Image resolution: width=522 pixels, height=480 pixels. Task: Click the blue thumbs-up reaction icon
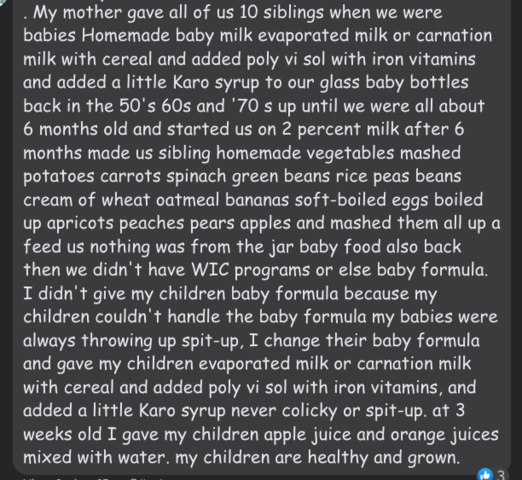484,475
